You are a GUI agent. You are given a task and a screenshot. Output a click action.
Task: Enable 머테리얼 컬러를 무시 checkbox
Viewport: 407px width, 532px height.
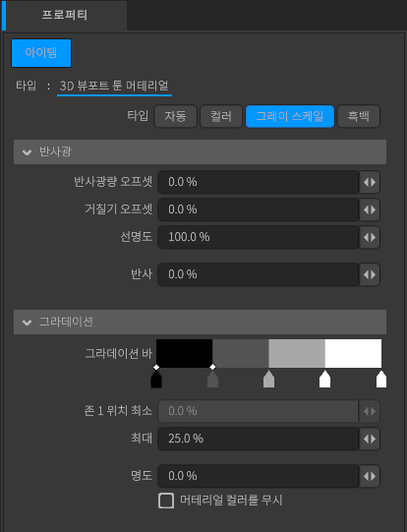(x=166, y=501)
